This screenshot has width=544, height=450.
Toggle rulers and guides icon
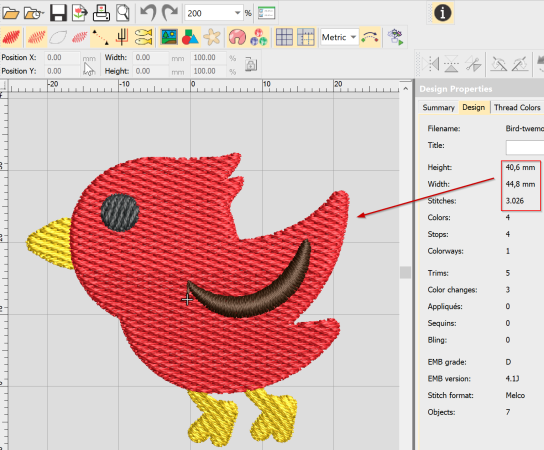click(306, 37)
